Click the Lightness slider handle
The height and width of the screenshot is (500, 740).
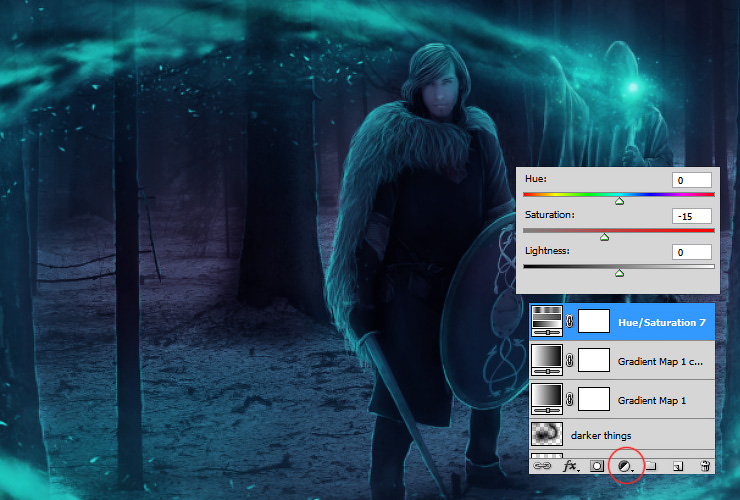[x=620, y=273]
